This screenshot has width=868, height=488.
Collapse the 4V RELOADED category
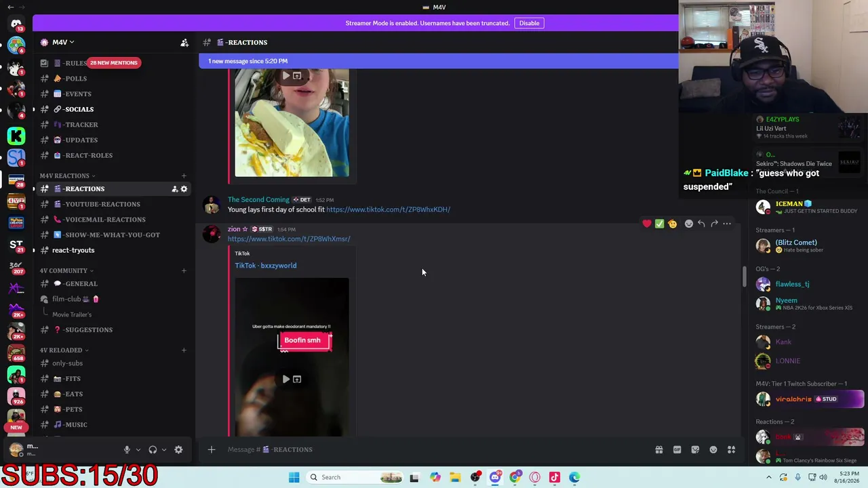64,350
